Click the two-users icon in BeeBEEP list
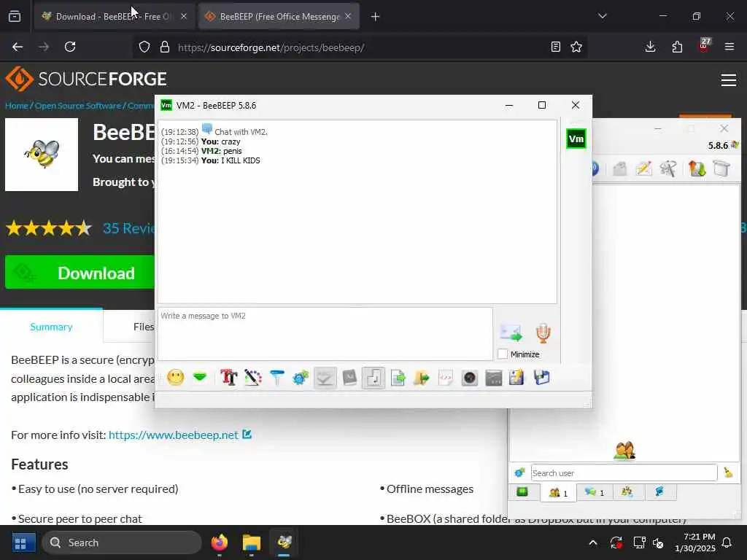This screenshot has height=560, width=747. point(624,451)
